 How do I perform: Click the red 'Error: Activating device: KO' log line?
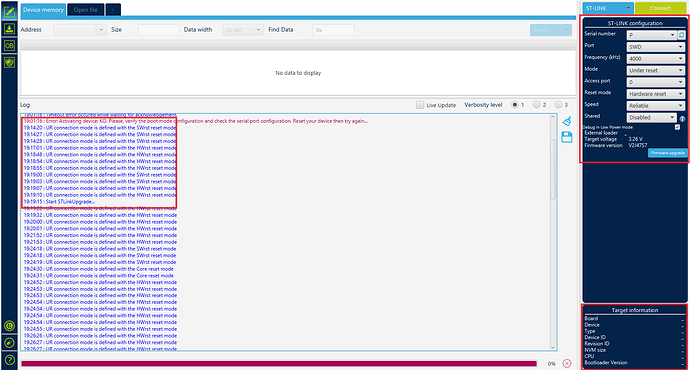195,121
